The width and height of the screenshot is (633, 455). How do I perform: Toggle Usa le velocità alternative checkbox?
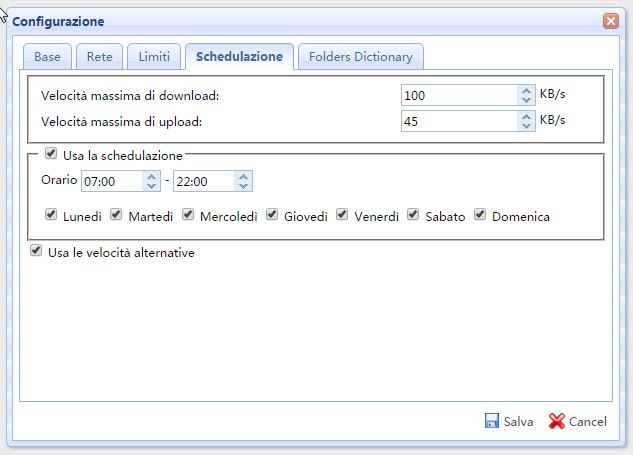point(37,252)
